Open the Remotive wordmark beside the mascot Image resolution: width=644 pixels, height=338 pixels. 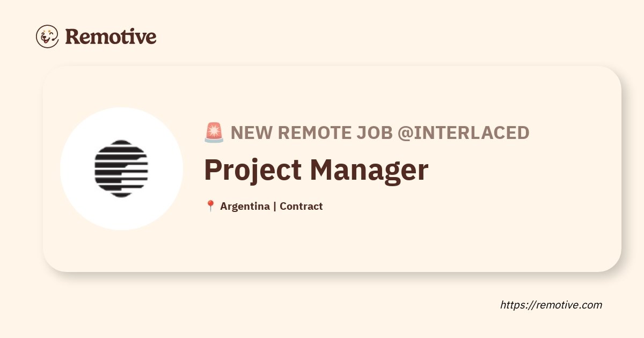coord(111,36)
